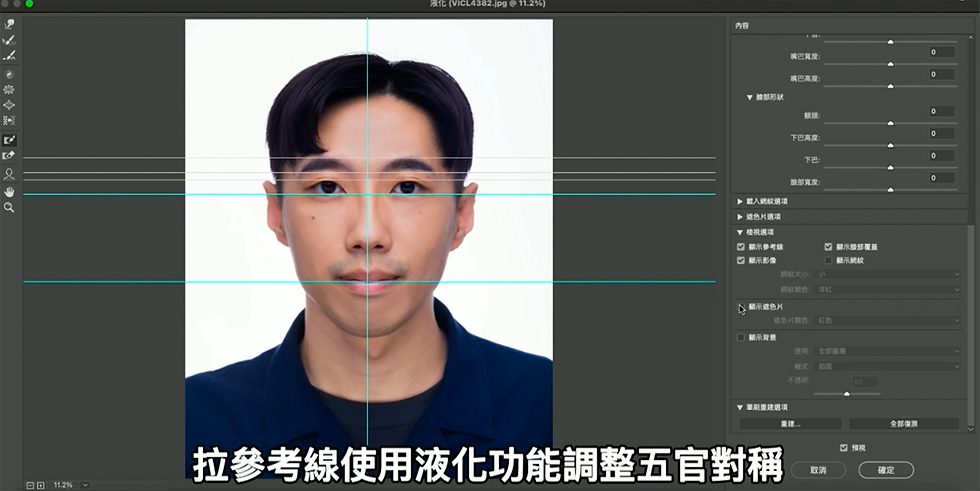Select the Twirl Clockwise tool
Screen dimensions: 980x491
point(9,74)
